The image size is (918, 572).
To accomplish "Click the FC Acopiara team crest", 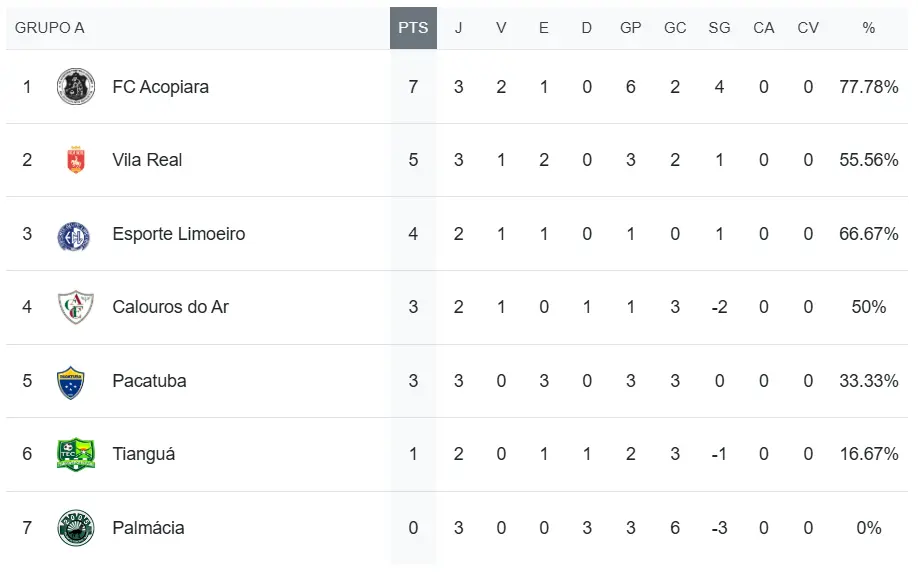I will pos(76,87).
